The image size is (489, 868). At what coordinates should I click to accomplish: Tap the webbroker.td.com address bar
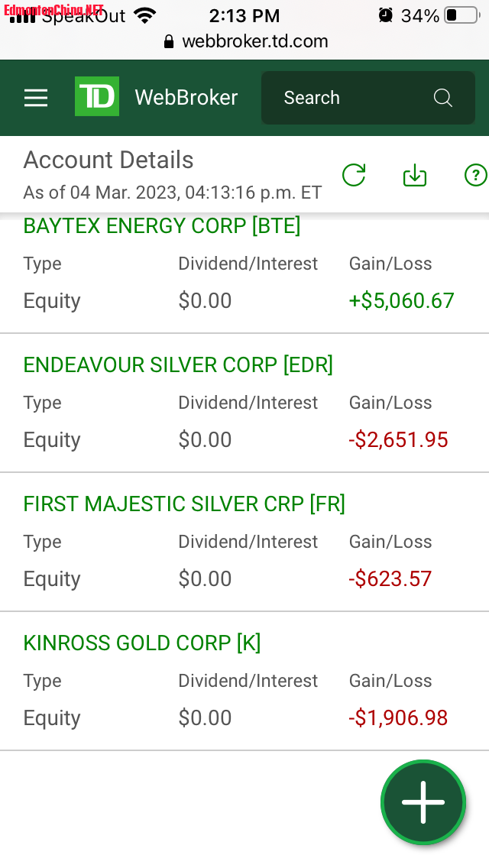[254, 41]
